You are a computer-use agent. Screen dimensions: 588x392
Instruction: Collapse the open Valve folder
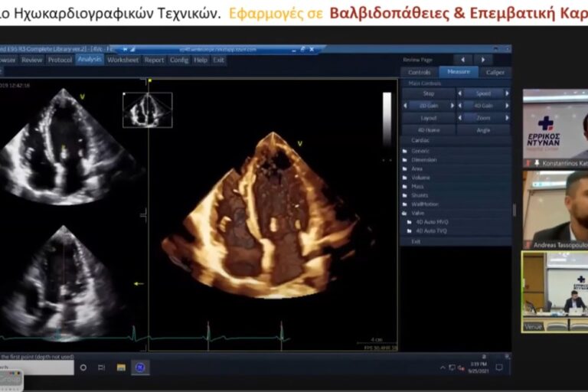pyautogui.click(x=417, y=213)
